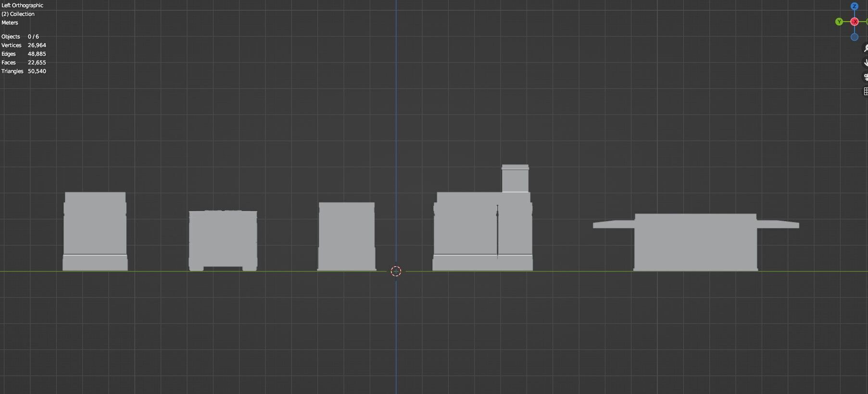The width and height of the screenshot is (868, 394).
Task: Select the second object with small feet
Action: pyautogui.click(x=223, y=241)
